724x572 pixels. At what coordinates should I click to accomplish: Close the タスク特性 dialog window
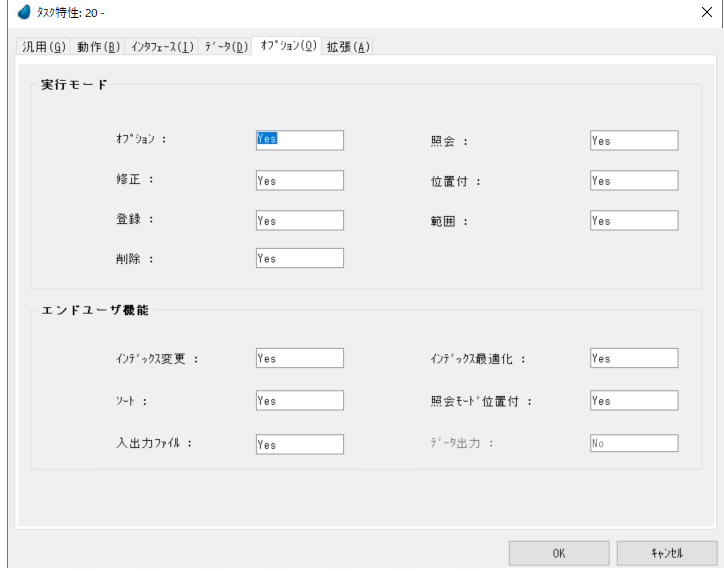[x=707, y=12]
